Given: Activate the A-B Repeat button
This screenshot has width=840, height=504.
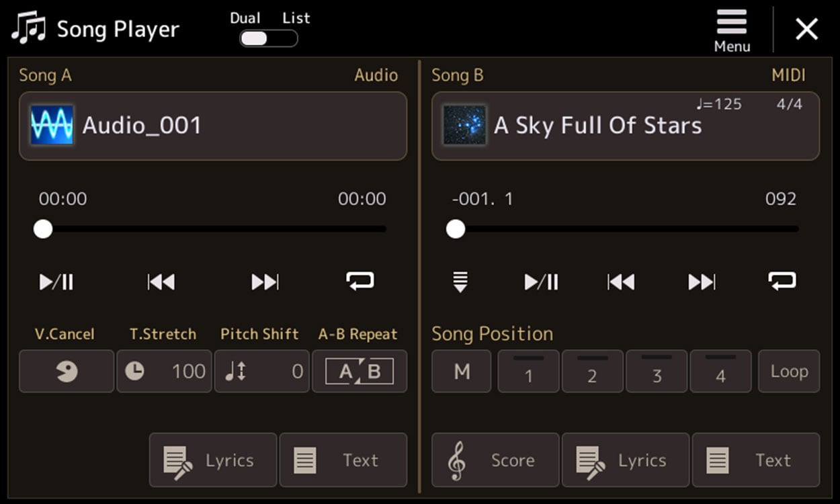Looking at the screenshot, I should (360, 371).
